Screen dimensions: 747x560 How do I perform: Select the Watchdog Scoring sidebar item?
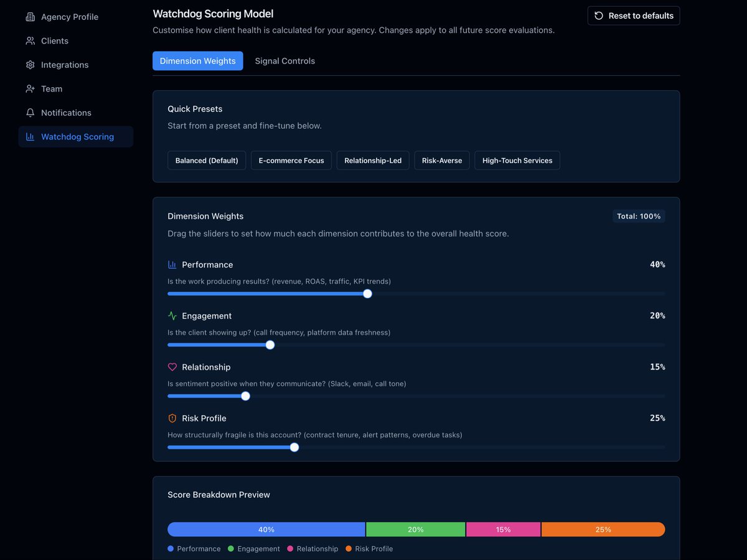[x=76, y=137]
